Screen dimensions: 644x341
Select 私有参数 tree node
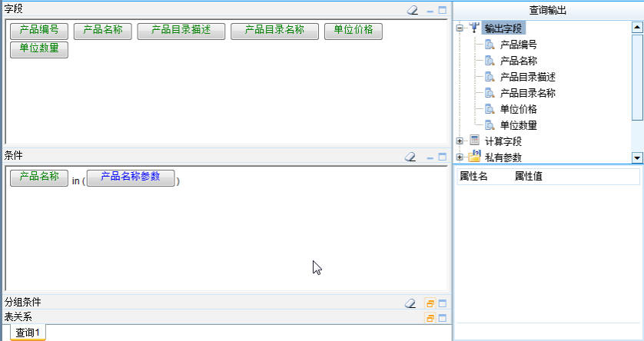pyautogui.click(x=503, y=157)
